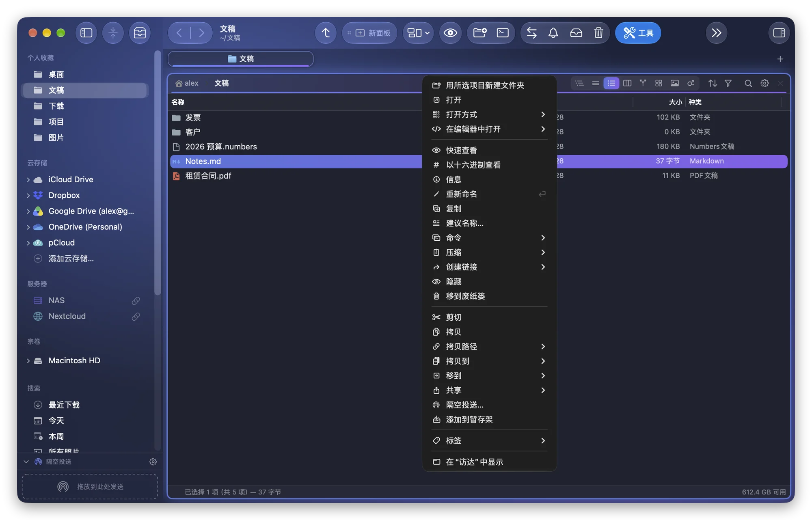The width and height of the screenshot is (812, 520).
Task: Expand iCloud Drive in sidebar
Action: 28,180
